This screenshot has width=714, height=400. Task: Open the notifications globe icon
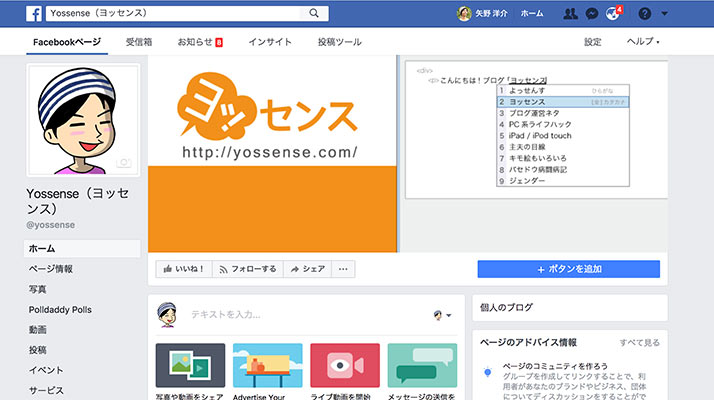(613, 14)
